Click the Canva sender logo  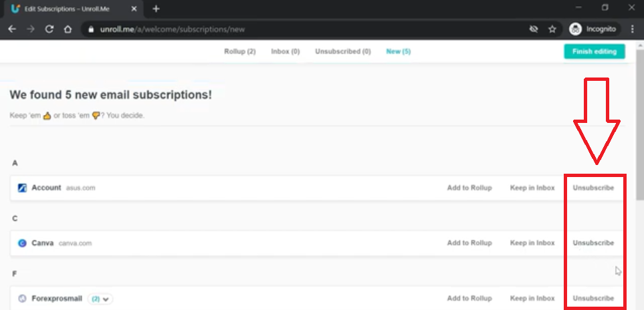click(x=22, y=243)
